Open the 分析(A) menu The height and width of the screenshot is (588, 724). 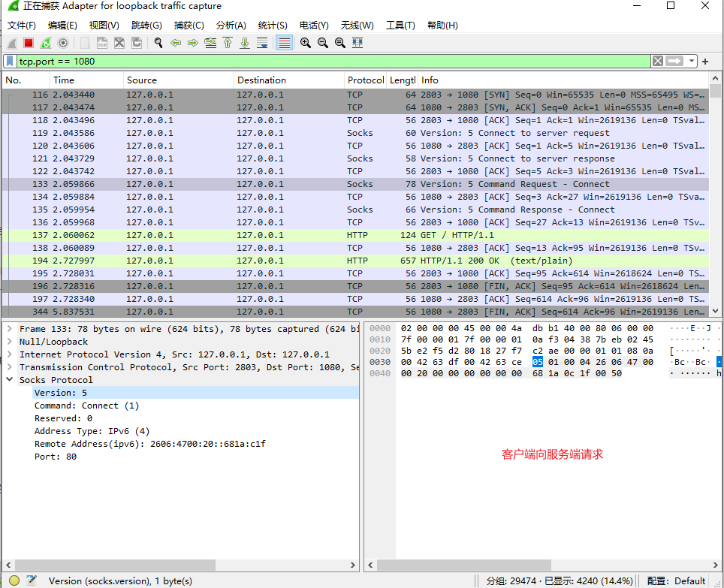[231, 25]
